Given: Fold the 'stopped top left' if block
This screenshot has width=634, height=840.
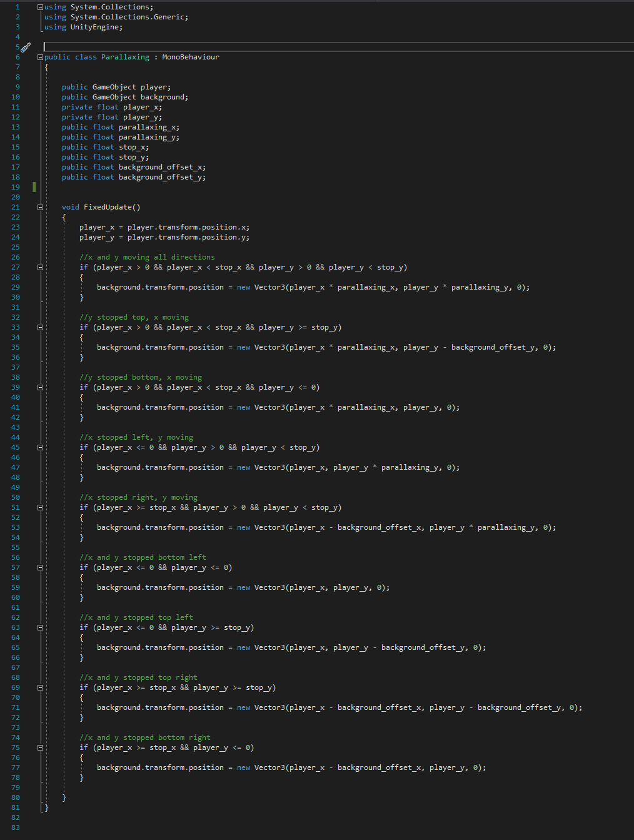Looking at the screenshot, I should pyautogui.click(x=40, y=627).
